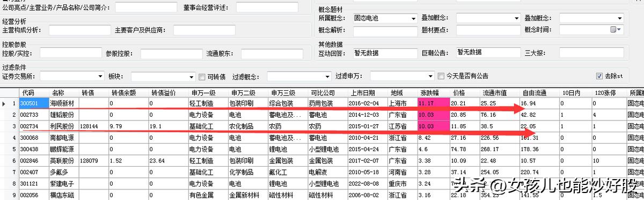Sort by the 代码 column header

coord(34,92)
